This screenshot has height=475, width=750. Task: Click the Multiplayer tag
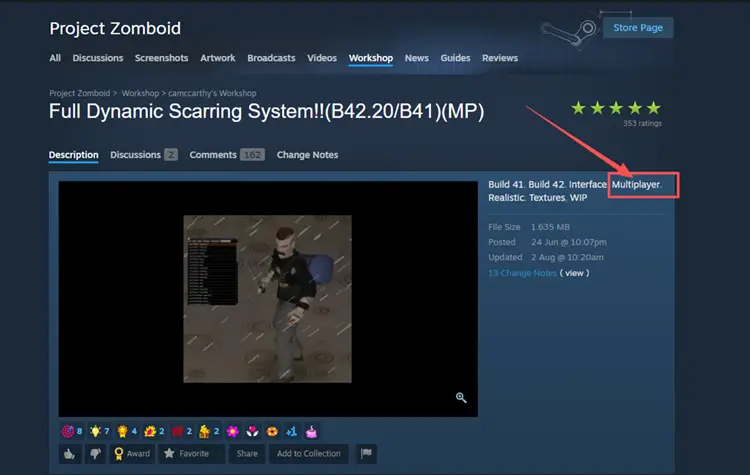point(636,184)
